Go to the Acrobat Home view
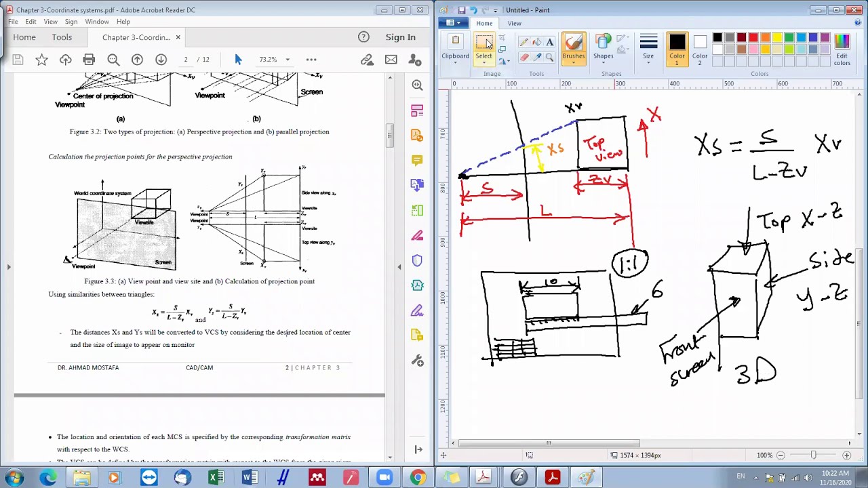 coord(24,37)
